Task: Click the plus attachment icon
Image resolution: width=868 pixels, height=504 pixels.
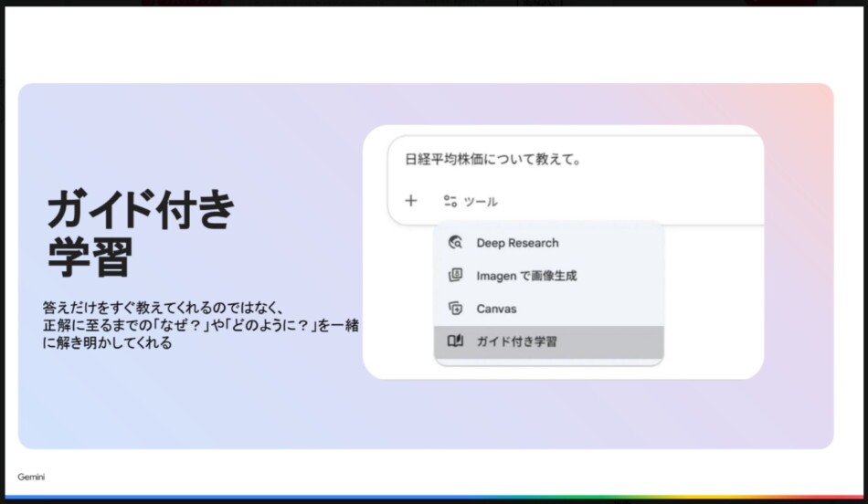Action: (x=411, y=201)
